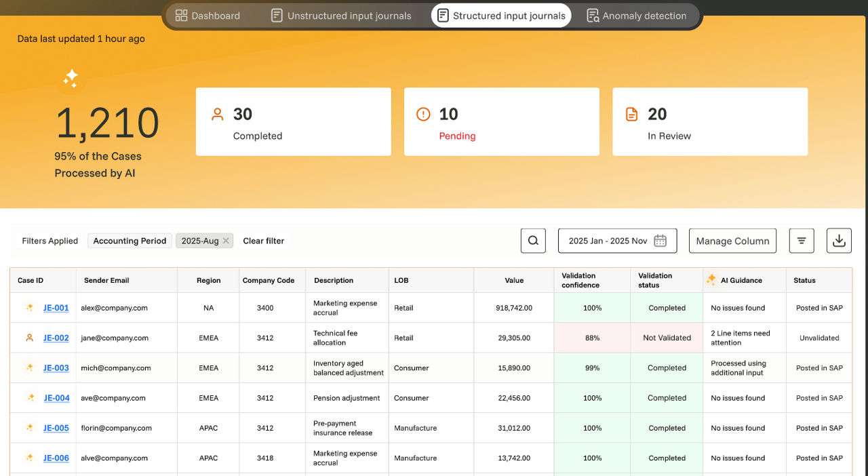Image resolution: width=868 pixels, height=476 pixels.
Task: Open case link JE-003
Action: click(56, 368)
